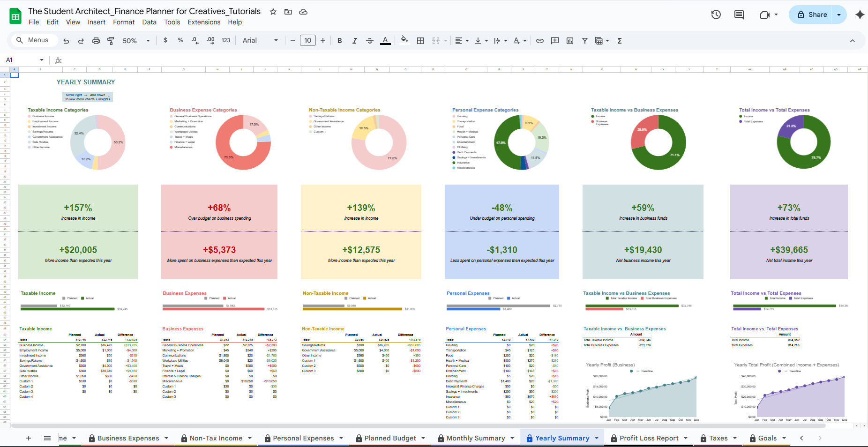Switch to the Monthly Summary sheet tab
This screenshot has height=447, width=868.
coord(475,438)
